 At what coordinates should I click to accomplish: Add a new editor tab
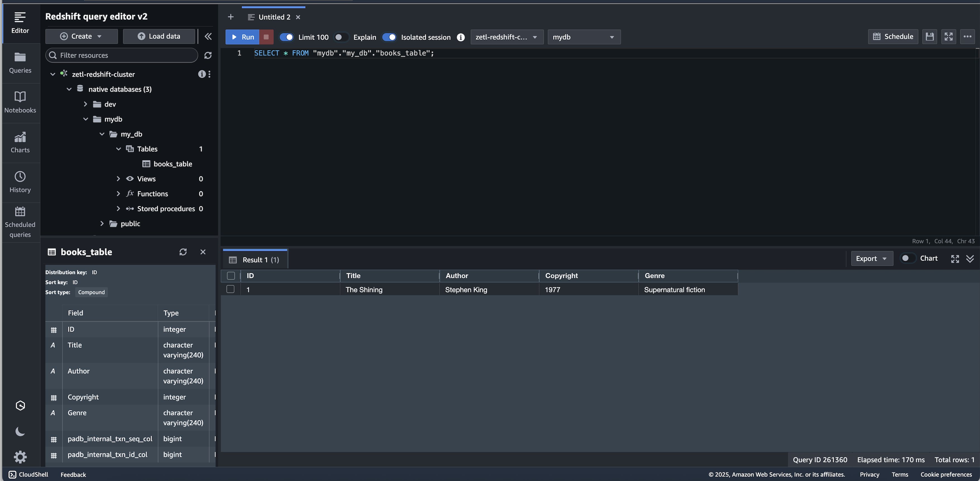231,17
